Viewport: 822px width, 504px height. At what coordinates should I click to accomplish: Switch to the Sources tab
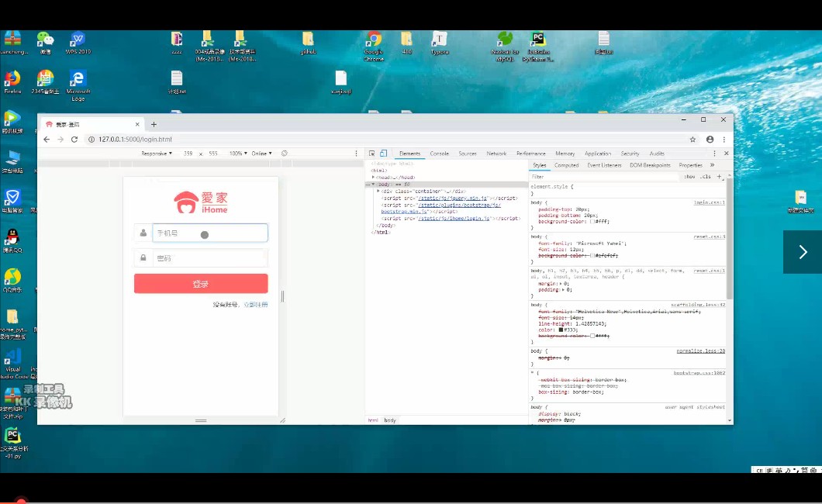click(x=468, y=154)
